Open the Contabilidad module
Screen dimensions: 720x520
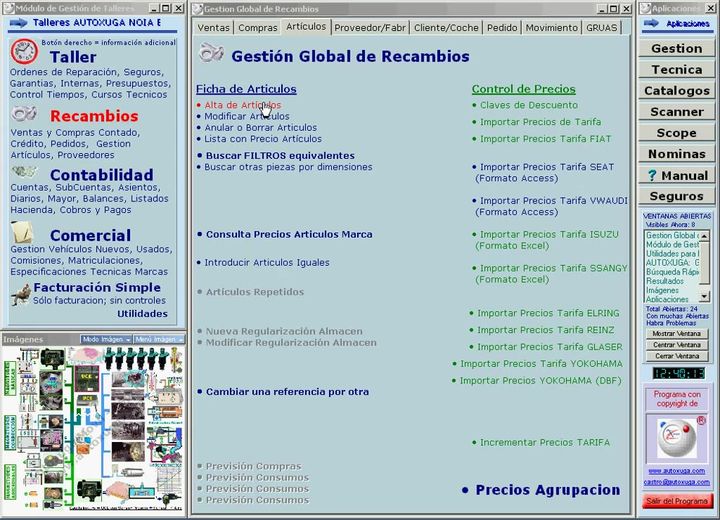101,175
